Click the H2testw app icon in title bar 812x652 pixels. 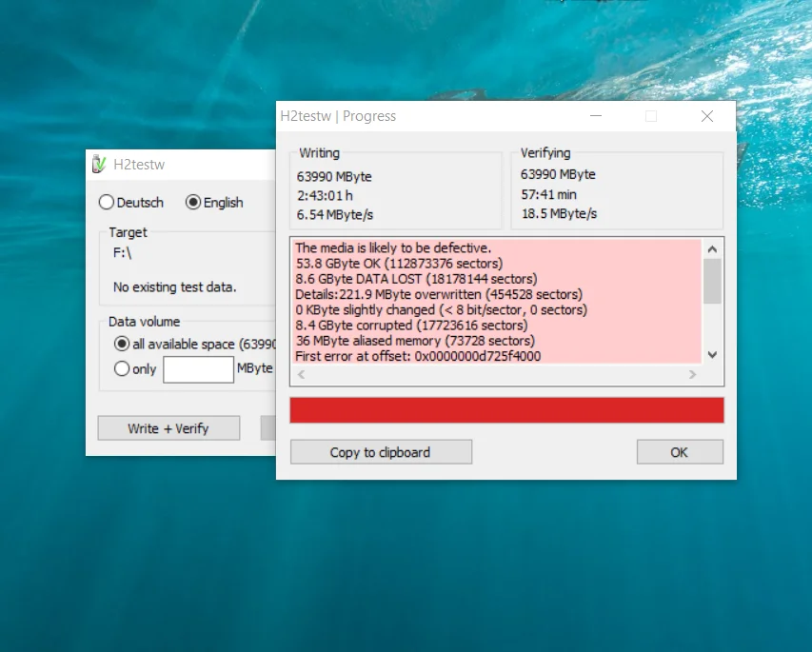tap(99, 164)
